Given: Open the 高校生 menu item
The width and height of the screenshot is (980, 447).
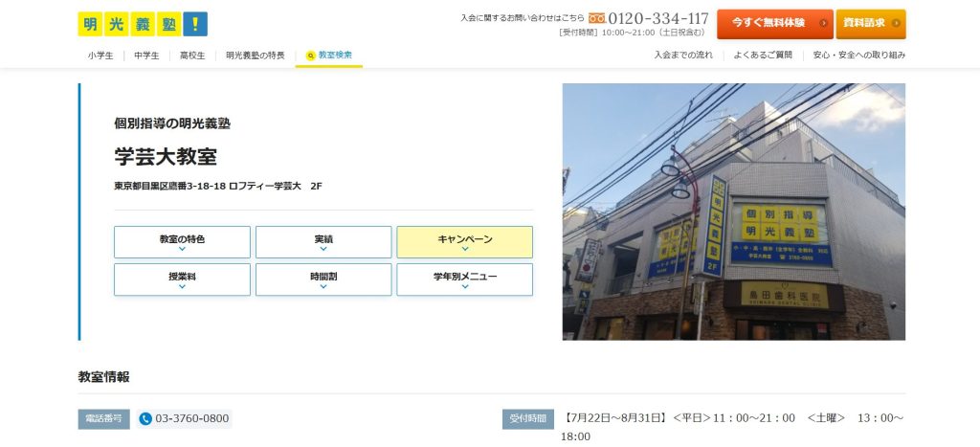Looking at the screenshot, I should point(192,55).
